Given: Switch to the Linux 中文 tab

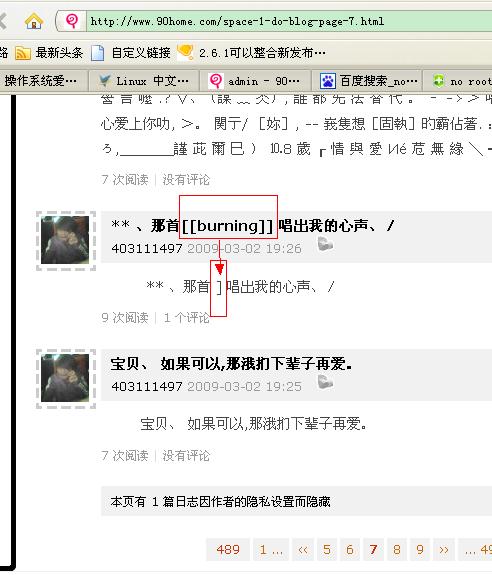Looking at the screenshot, I should (x=144, y=81).
